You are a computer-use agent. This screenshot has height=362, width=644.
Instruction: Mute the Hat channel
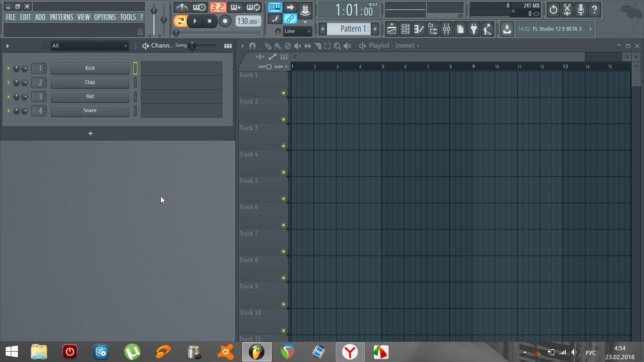click(8, 97)
